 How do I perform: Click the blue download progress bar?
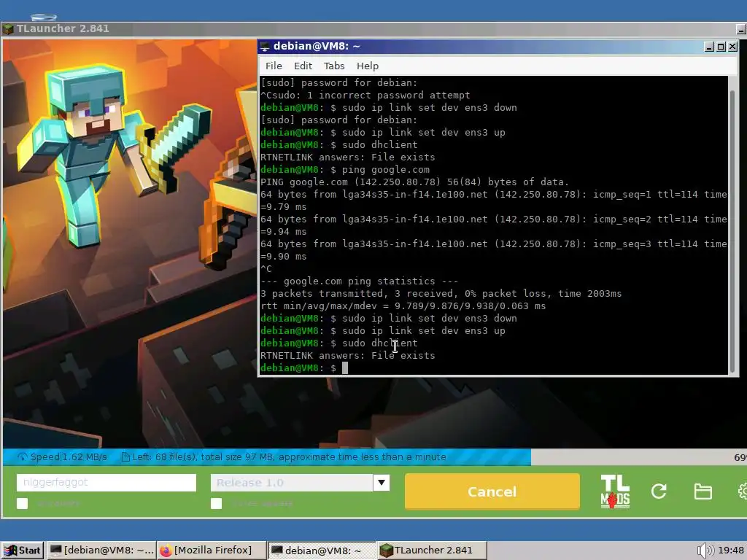click(x=267, y=457)
